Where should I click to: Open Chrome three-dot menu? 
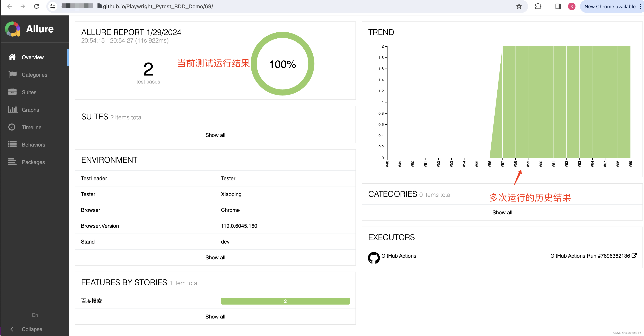tap(640, 7)
